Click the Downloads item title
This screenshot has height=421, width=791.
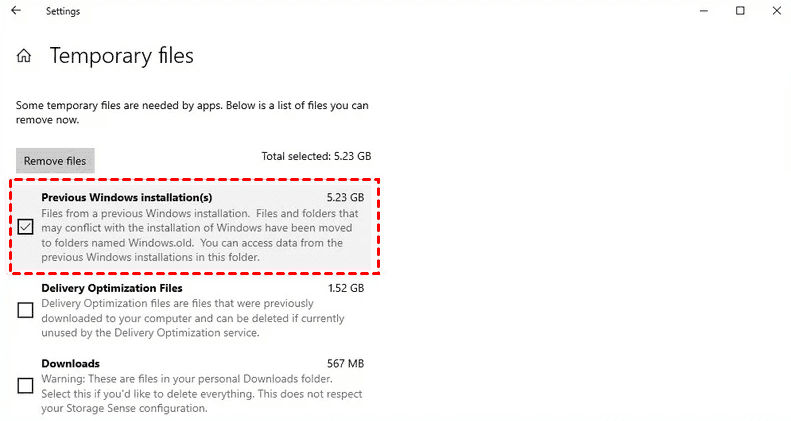[70, 363]
